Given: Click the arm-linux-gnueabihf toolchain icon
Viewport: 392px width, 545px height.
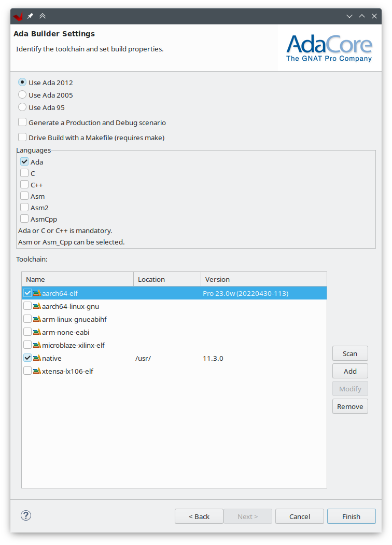Looking at the screenshot, I should 37,319.
